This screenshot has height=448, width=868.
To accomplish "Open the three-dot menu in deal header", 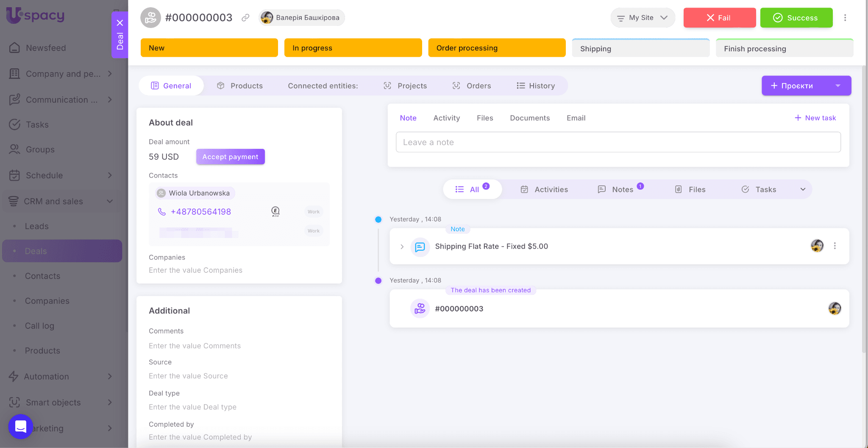I will pos(845,18).
